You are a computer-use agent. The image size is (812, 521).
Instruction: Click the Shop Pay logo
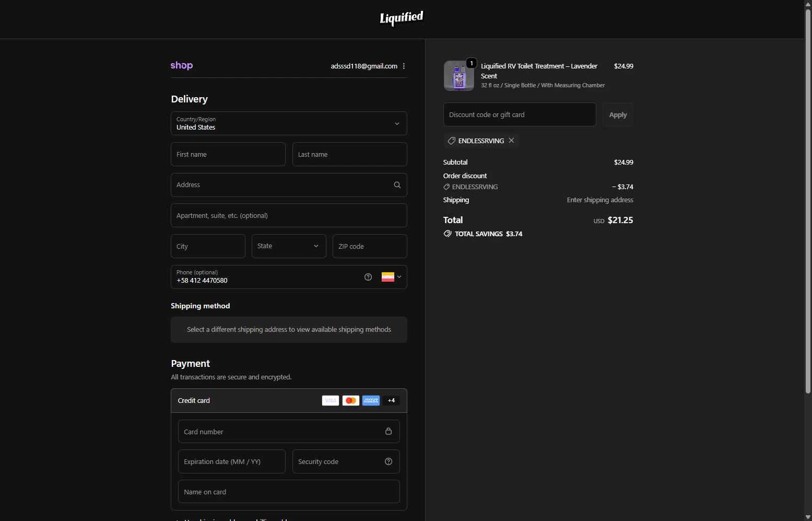pos(182,65)
